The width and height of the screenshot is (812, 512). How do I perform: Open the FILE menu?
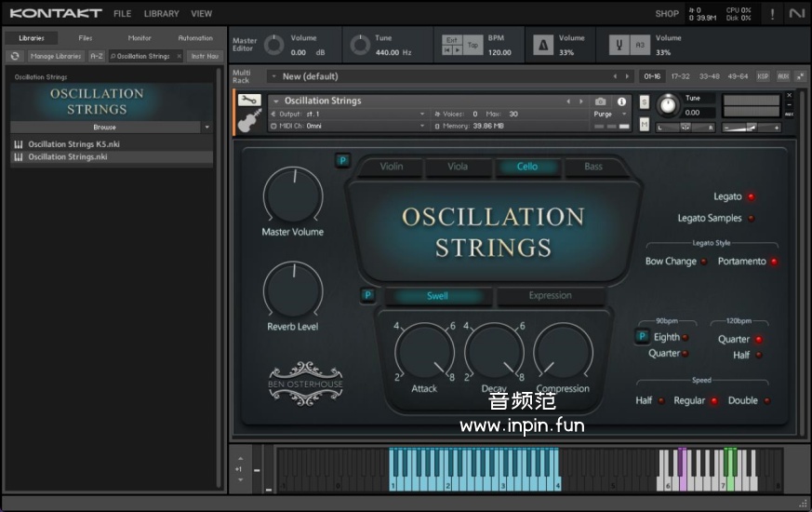coord(122,14)
